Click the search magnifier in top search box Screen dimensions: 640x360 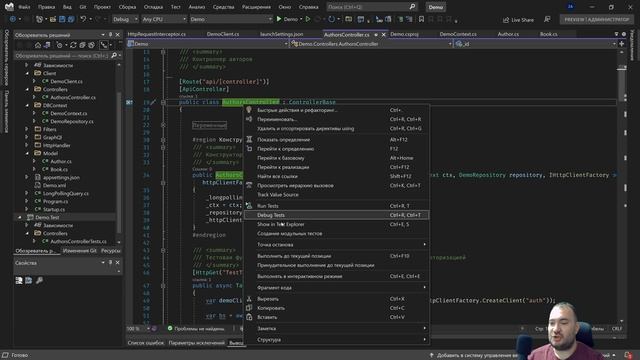(x=412, y=7)
